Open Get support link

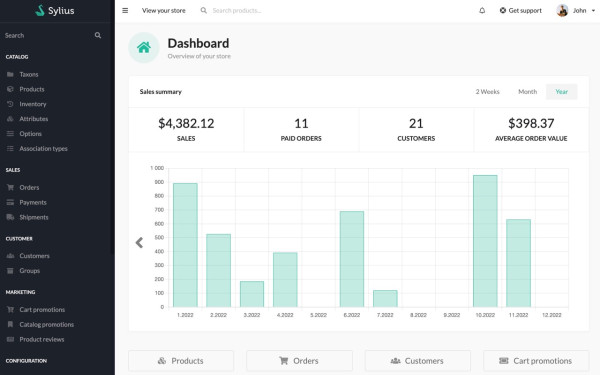[x=521, y=10]
